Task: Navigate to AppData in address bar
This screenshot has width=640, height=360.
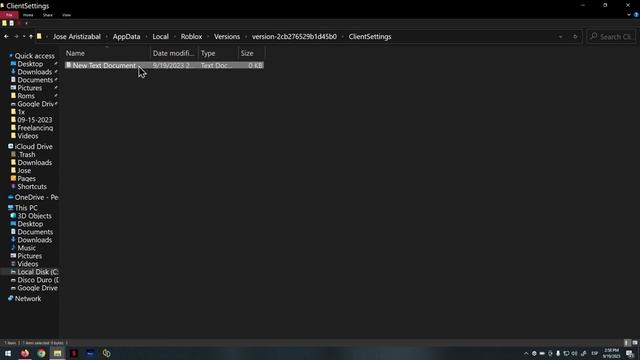Action: pos(127,37)
